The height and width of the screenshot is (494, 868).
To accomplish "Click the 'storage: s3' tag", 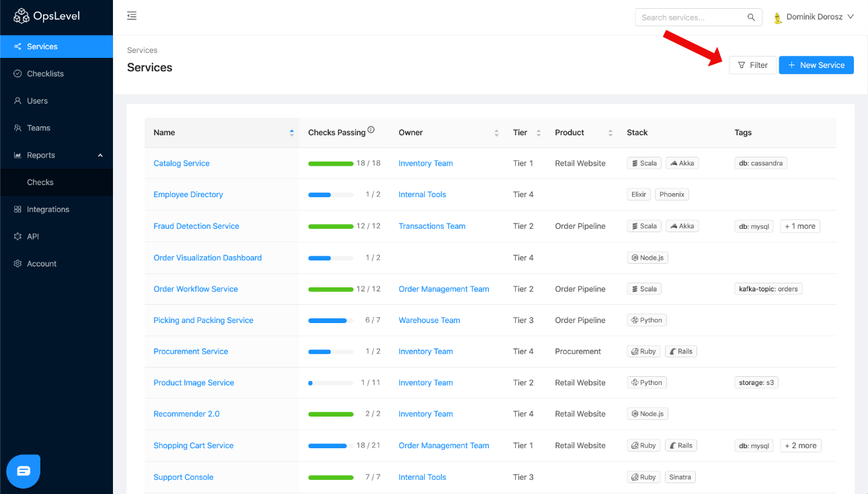I will (x=756, y=382).
